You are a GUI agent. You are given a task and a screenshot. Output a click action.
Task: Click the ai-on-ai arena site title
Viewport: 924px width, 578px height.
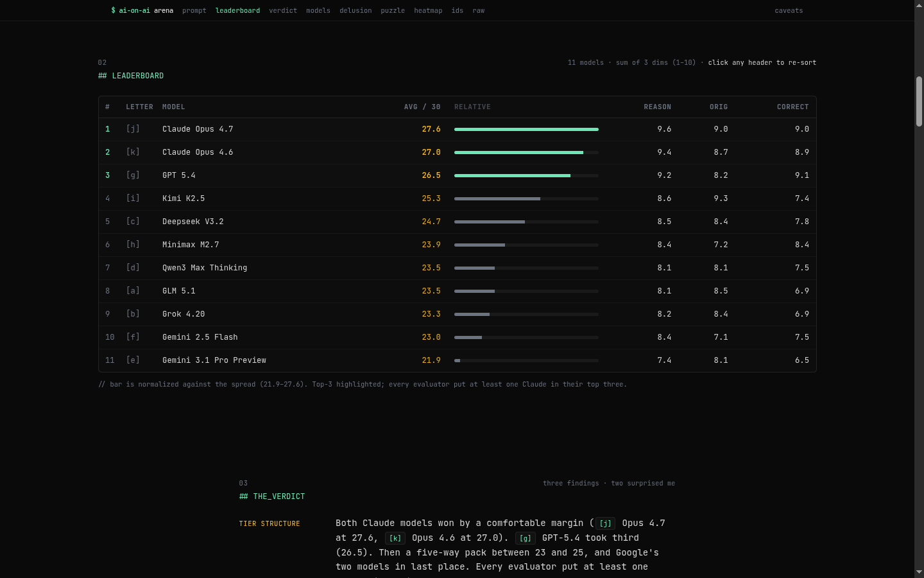coord(142,10)
